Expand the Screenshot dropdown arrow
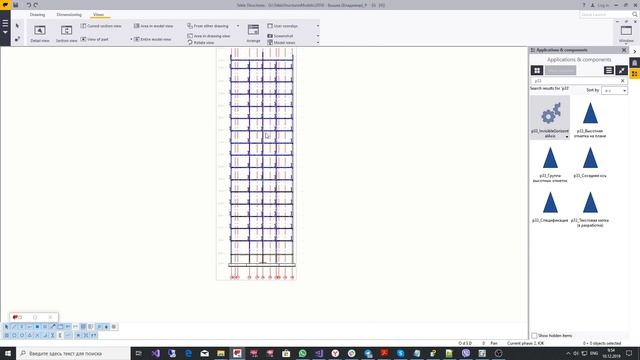The height and width of the screenshot is (360, 640). coord(318,36)
